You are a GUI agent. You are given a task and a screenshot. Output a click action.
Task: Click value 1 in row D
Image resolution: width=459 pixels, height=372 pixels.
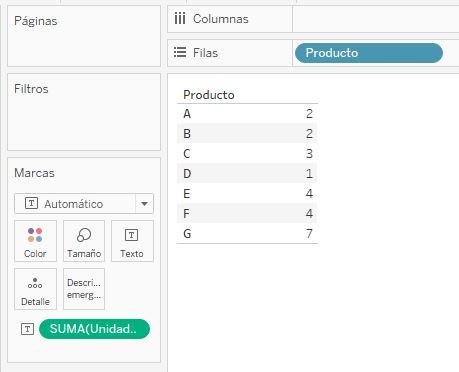[x=309, y=174]
